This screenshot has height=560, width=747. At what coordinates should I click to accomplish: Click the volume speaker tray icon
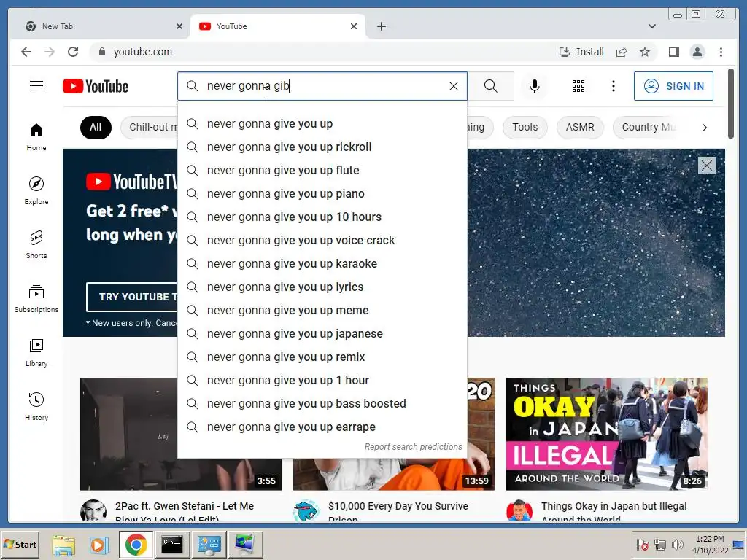pos(677,544)
